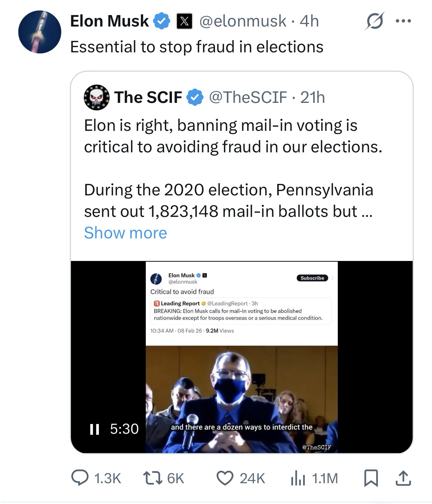Viewport: 432px width, 504px height.
Task: Open Elon Musk's rocket profile picture
Action: click(x=39, y=32)
